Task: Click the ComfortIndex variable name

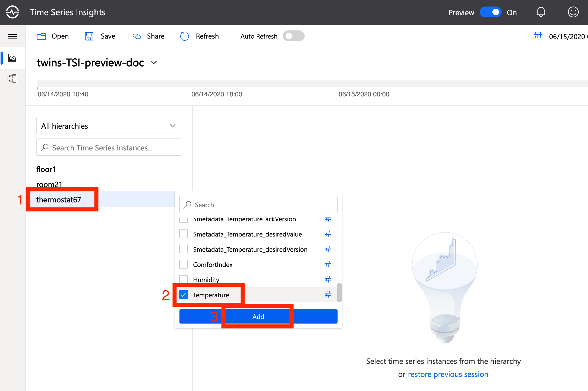Action: (213, 264)
